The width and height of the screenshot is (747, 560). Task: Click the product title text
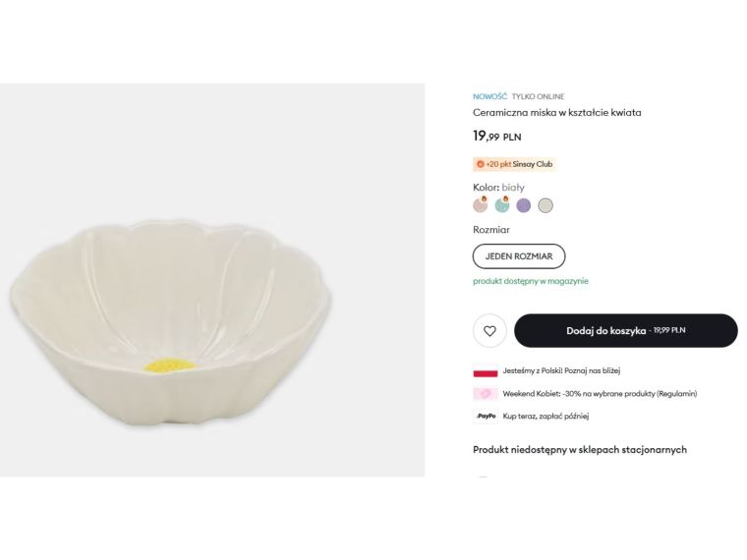[x=556, y=113]
